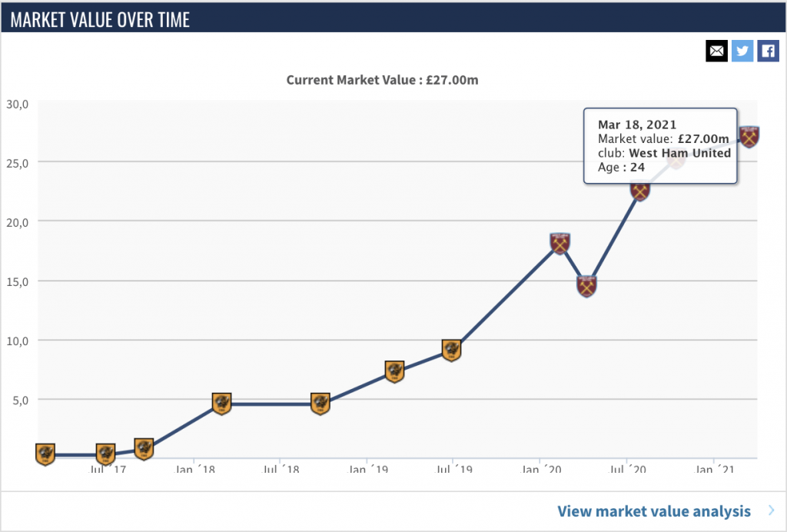Click the third Hull City crest below 5,0 line
Screen dimensions: 787x532
pos(144,447)
